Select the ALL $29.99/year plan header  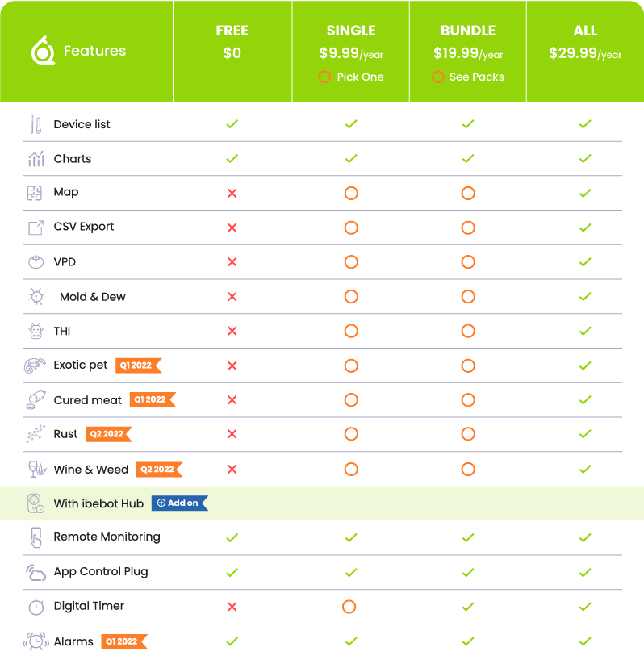tap(585, 41)
